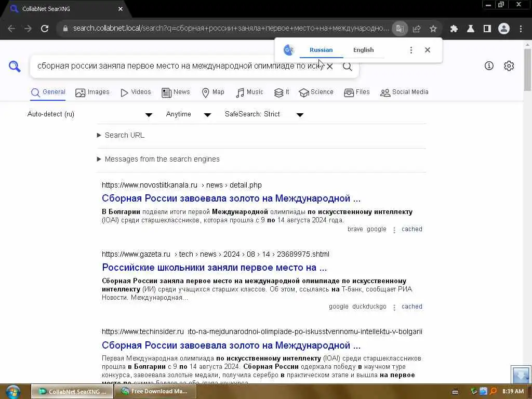Viewport: 532px width, 399px height.
Task: Expand Messages from the search engines
Action: tap(158, 159)
